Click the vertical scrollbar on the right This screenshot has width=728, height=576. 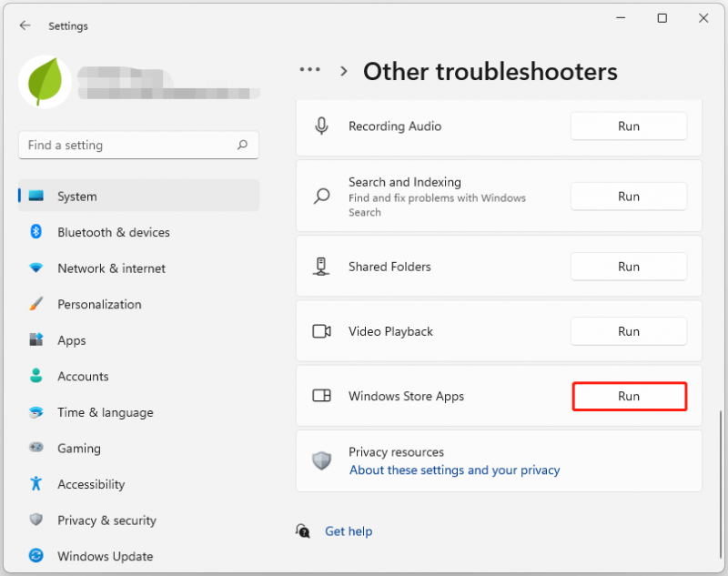pyautogui.click(x=721, y=484)
